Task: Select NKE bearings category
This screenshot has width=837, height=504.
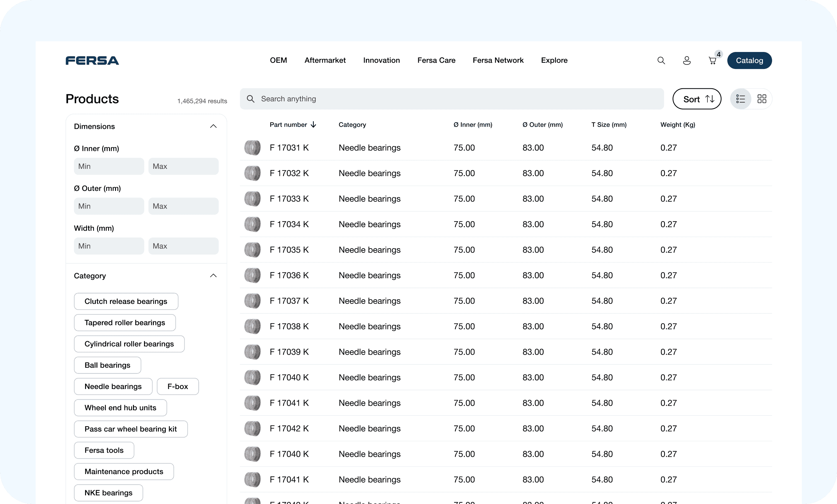Action: [x=108, y=493]
